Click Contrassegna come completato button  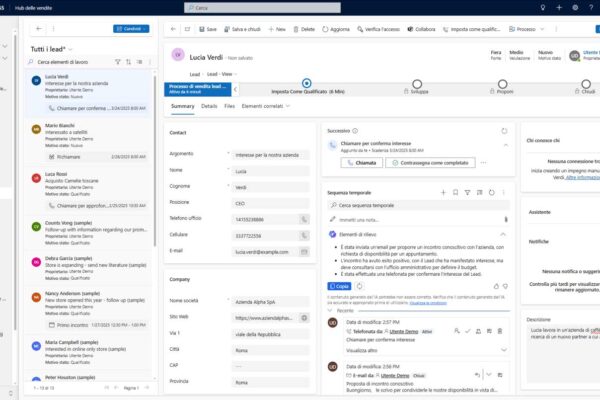[x=430, y=163]
